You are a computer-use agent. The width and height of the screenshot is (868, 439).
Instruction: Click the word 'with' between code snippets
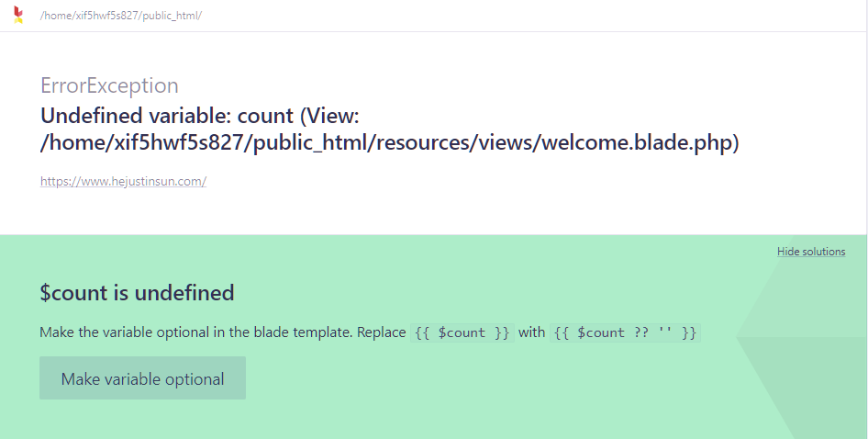(x=531, y=332)
